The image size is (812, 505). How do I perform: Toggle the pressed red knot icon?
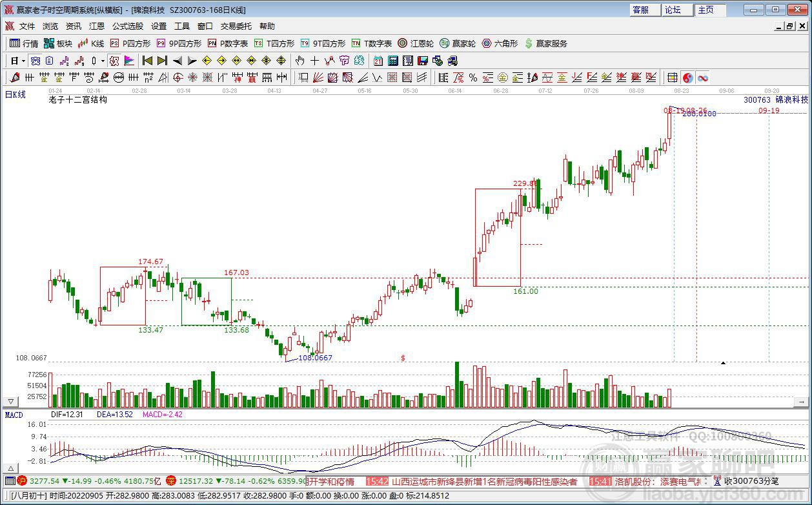114,61
